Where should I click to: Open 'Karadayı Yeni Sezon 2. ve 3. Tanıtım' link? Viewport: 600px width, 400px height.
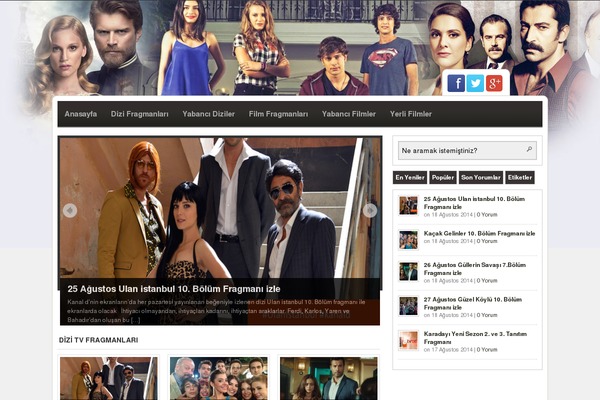[x=475, y=338]
